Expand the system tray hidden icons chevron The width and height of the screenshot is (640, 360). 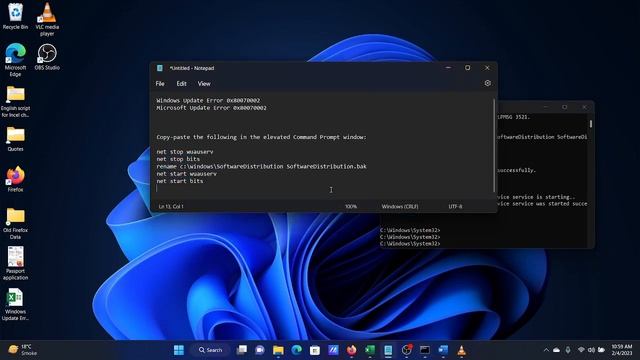546,350
